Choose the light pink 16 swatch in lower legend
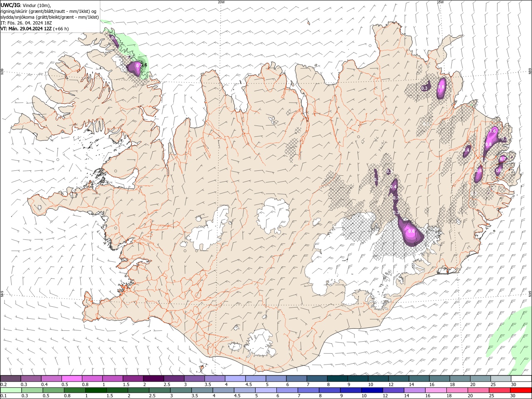This screenshot has height=399, width=532. click(x=436, y=390)
